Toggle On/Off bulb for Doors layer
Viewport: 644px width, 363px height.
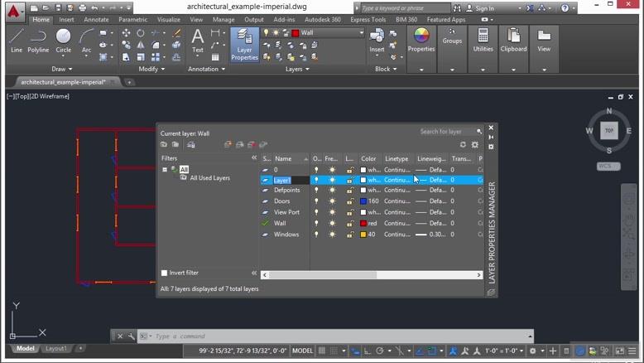[x=316, y=201]
